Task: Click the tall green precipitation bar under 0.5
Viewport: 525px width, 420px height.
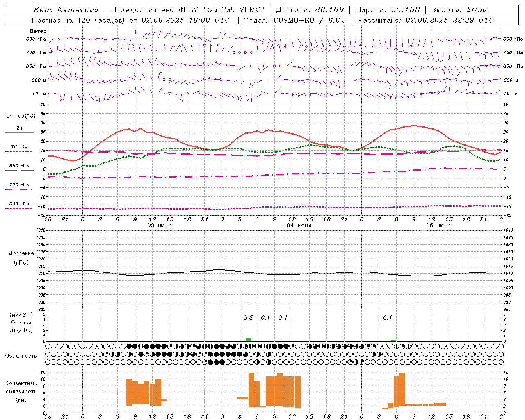Action: [248, 340]
